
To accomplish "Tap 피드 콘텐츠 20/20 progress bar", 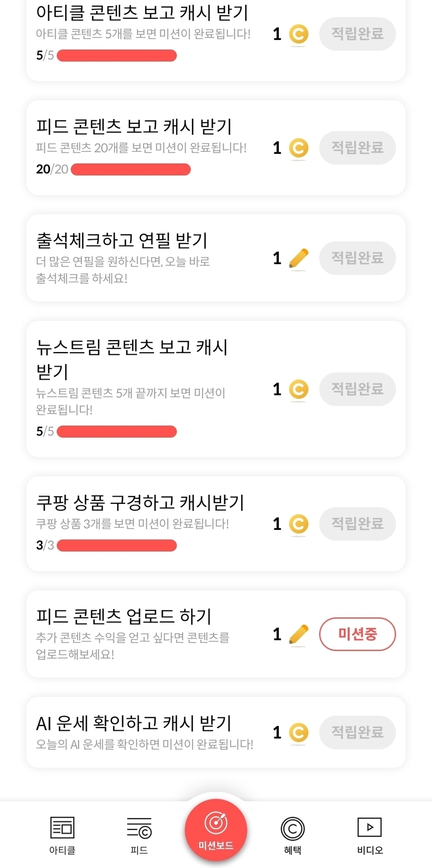I will click(x=131, y=170).
